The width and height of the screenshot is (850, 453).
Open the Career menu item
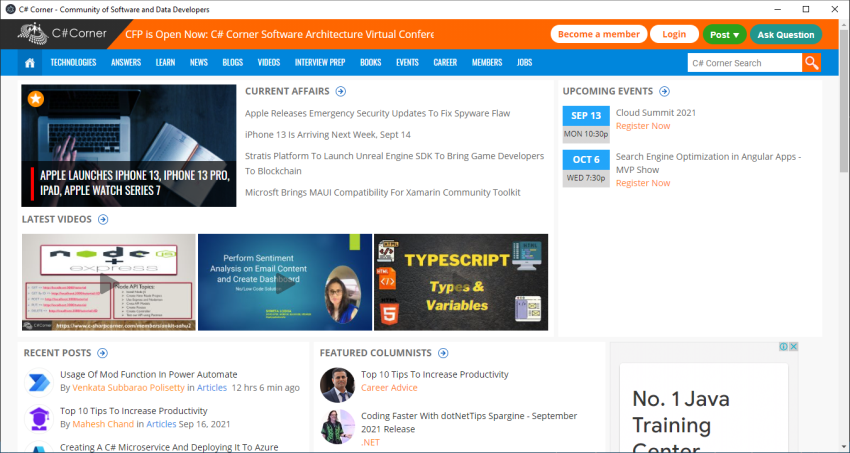445,63
